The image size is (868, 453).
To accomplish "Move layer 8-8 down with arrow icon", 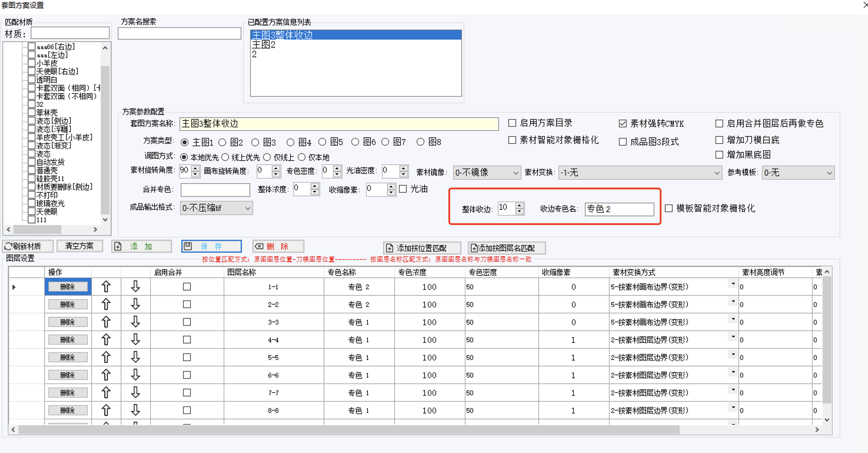I will coord(135,410).
